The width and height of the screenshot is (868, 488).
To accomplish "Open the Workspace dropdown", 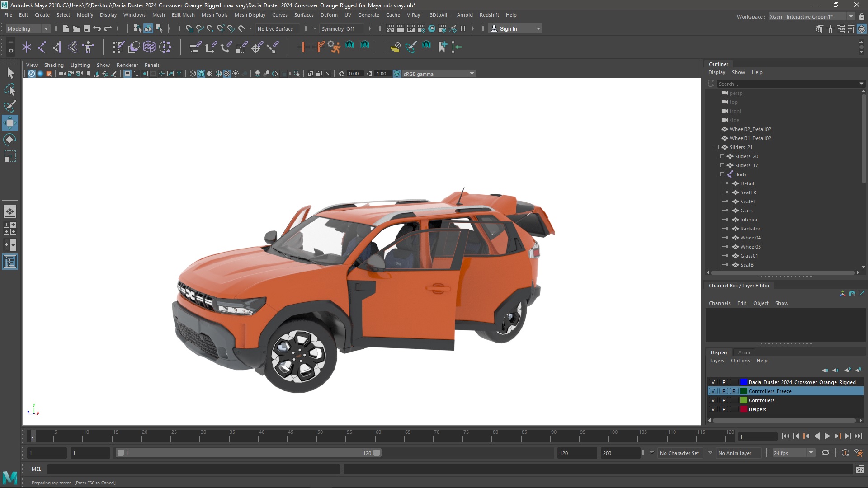I will [811, 17].
